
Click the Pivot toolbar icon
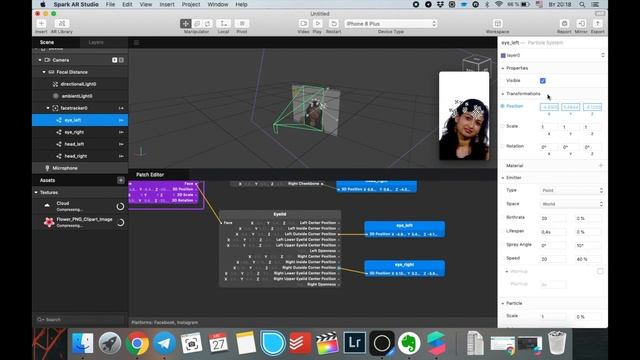click(x=242, y=24)
